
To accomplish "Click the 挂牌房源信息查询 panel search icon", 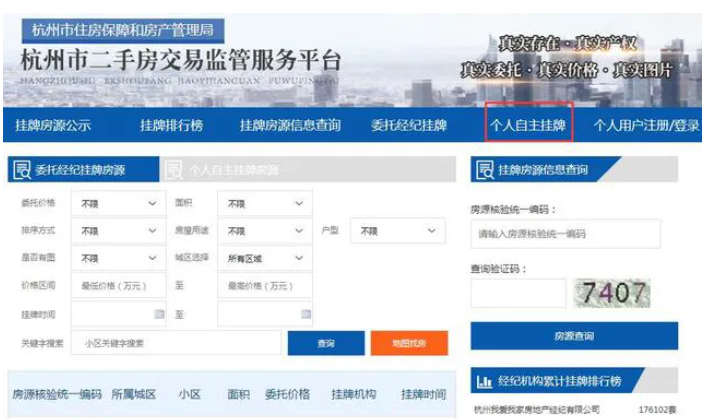I will 485,170.
